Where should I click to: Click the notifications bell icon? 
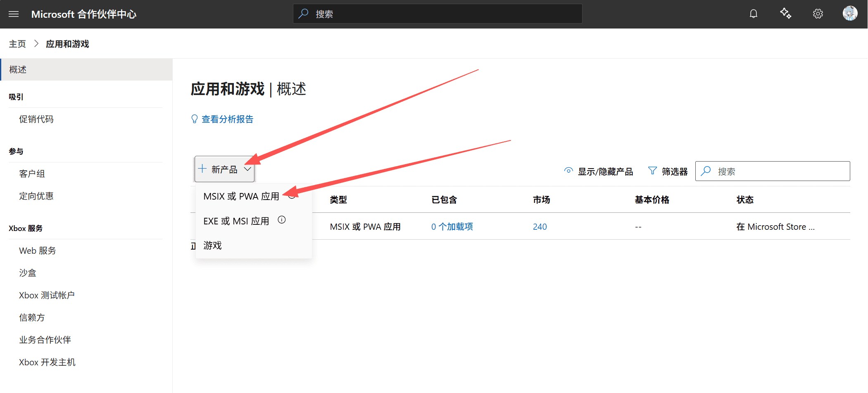tap(753, 14)
